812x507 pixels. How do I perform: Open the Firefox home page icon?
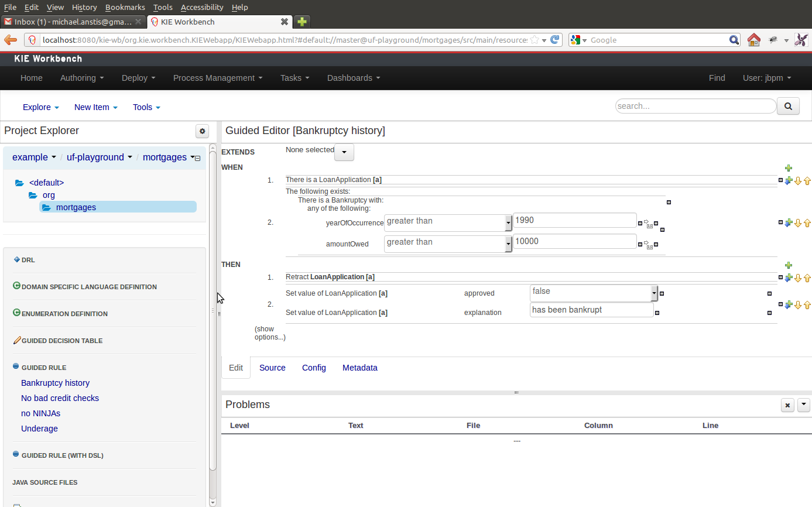[753, 40]
